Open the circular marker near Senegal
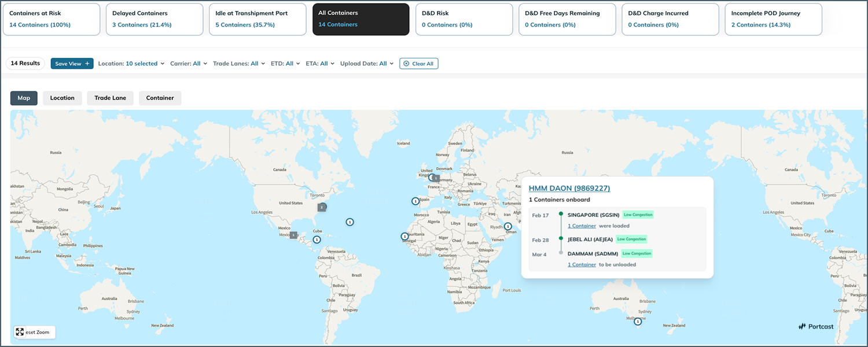This screenshot has height=347, width=868. [x=404, y=236]
